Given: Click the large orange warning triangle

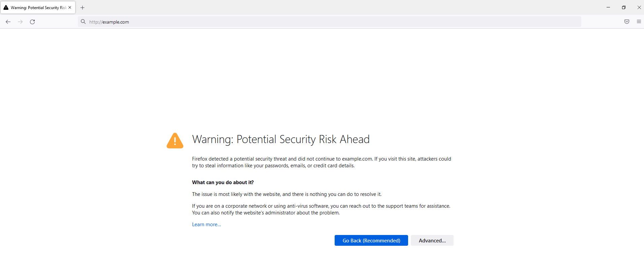Looking at the screenshot, I should coord(175,141).
